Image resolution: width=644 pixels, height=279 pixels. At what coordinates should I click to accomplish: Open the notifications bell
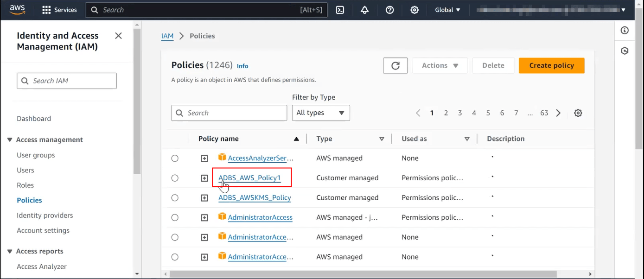(x=364, y=9)
